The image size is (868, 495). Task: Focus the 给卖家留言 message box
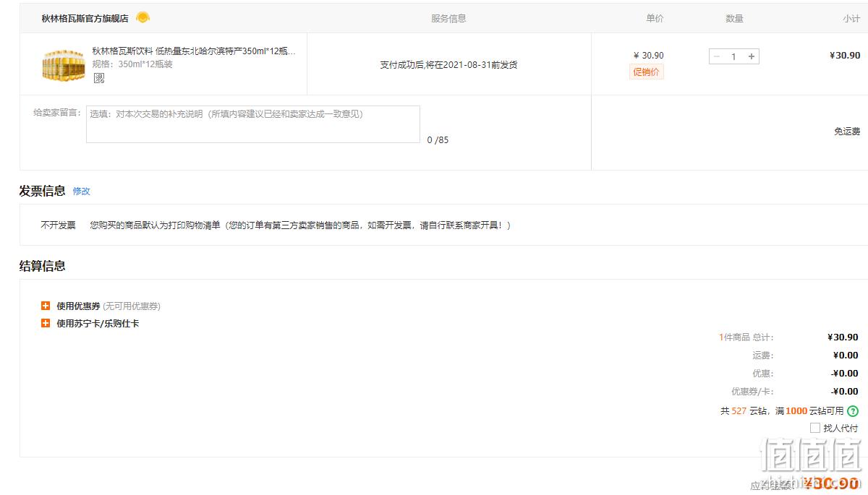(x=253, y=124)
